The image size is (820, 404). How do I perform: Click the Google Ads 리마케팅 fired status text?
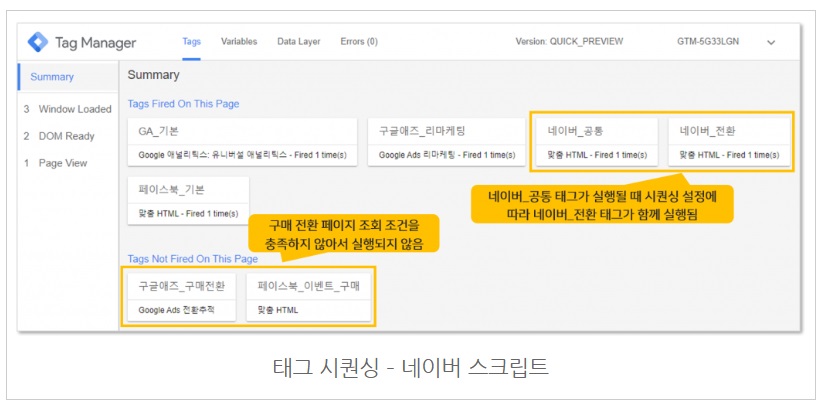[x=447, y=155]
